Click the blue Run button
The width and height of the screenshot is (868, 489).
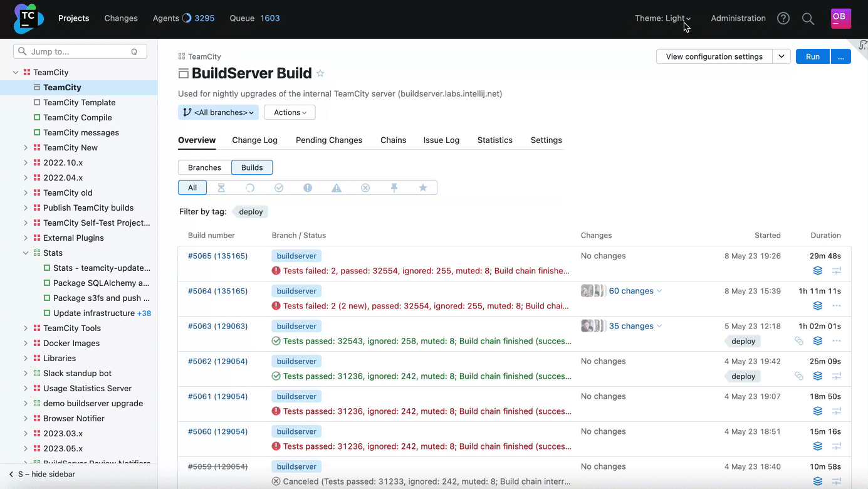pyautogui.click(x=813, y=56)
